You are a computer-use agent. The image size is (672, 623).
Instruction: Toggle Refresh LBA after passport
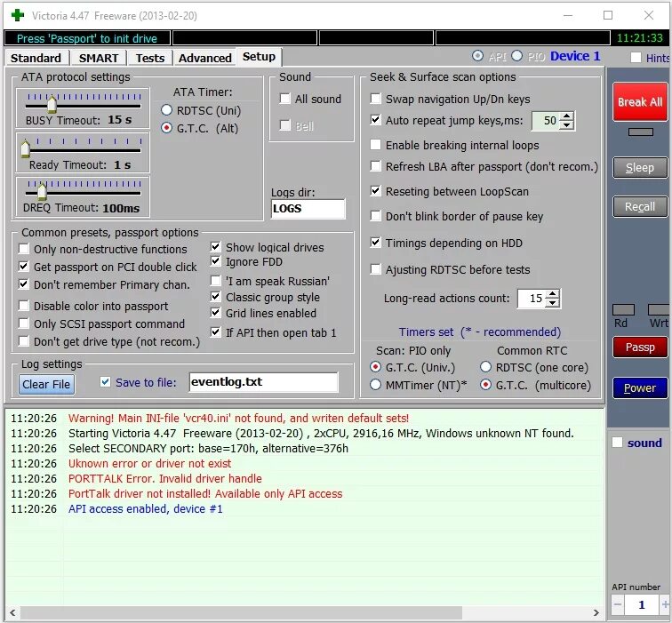click(x=375, y=166)
